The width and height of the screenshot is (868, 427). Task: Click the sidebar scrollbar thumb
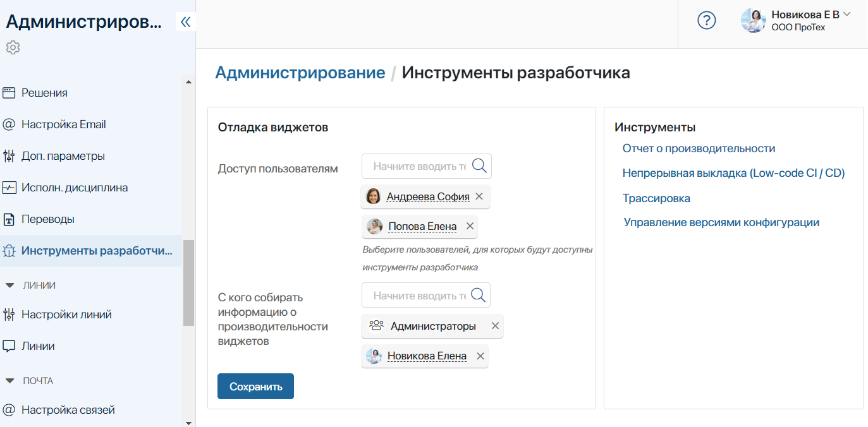[x=188, y=283]
